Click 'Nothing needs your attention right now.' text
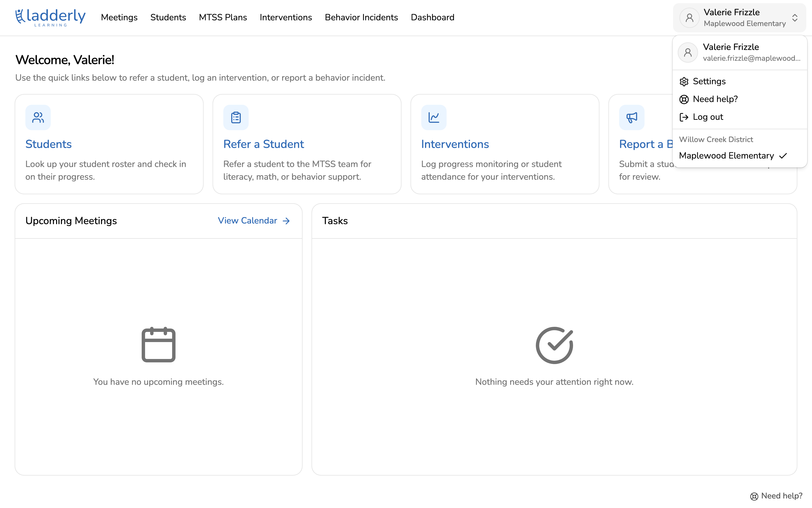The image size is (812, 508). click(554, 382)
